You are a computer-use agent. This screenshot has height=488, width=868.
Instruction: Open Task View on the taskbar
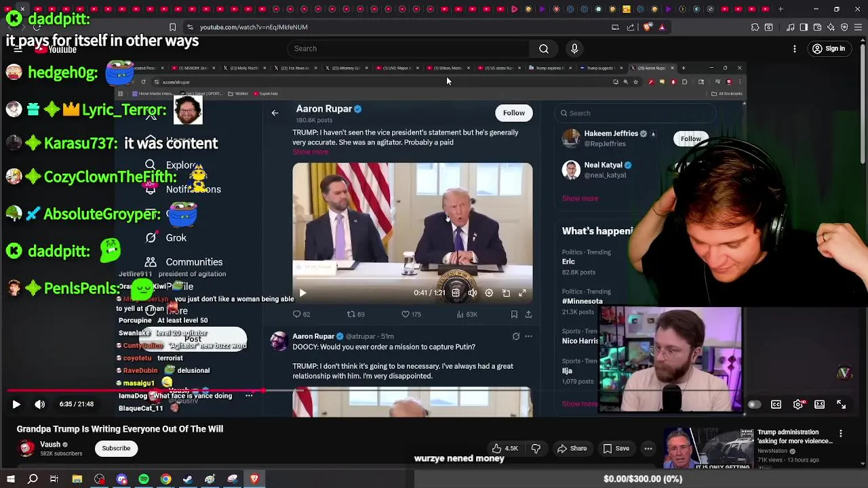(x=54, y=479)
